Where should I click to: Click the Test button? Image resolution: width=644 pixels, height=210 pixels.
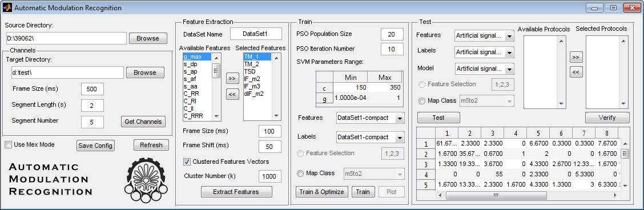pos(438,118)
